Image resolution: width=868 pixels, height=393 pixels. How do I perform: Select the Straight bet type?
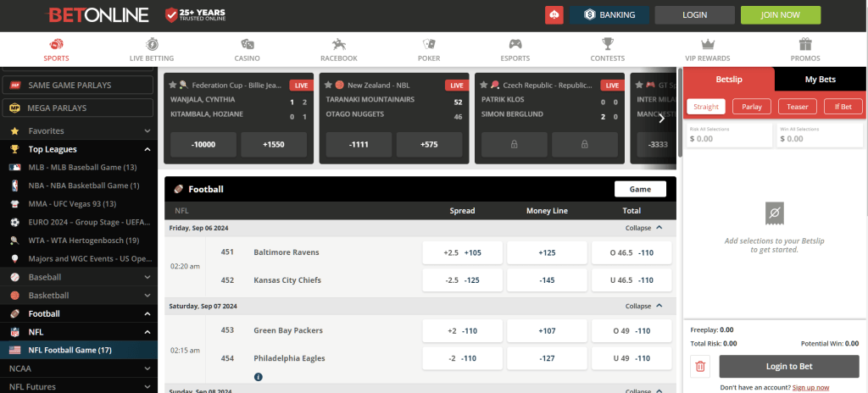(x=706, y=107)
